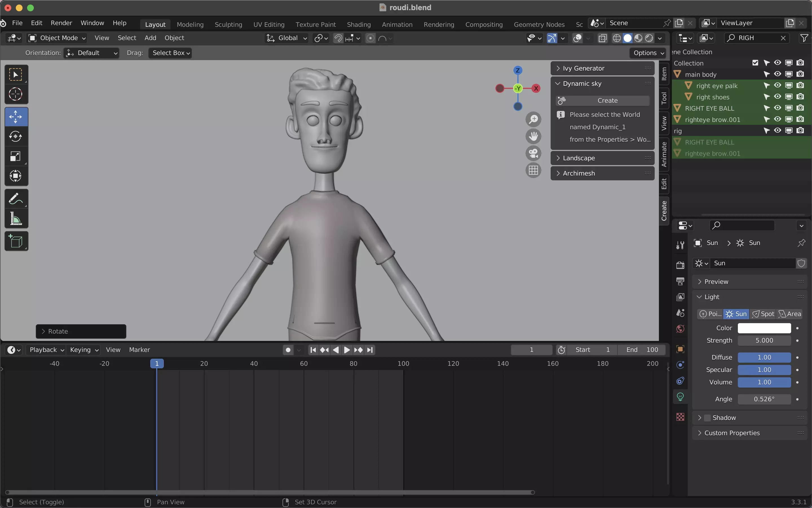Open the Playback menu in timeline
This screenshot has width=812, height=508.
pyautogui.click(x=46, y=350)
